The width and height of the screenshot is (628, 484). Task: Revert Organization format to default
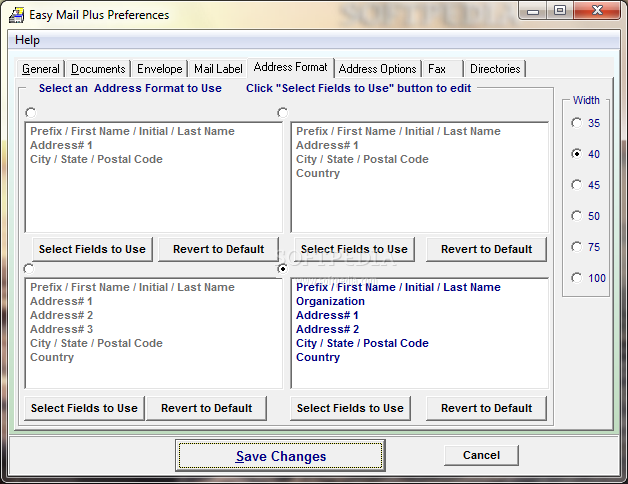[x=486, y=408]
